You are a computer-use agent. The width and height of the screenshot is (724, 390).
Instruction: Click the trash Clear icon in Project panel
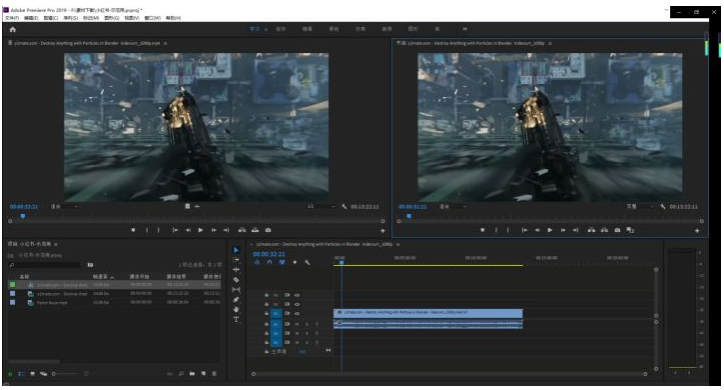pos(214,373)
